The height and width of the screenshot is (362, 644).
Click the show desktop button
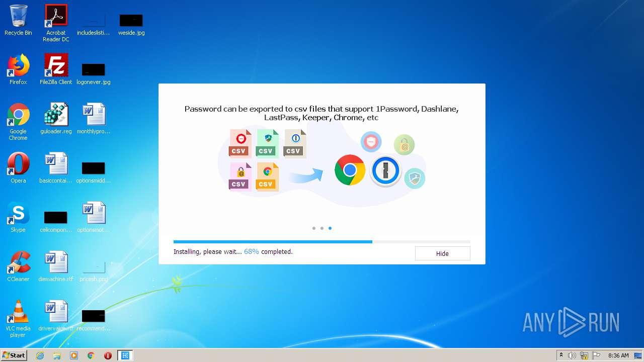point(638,355)
